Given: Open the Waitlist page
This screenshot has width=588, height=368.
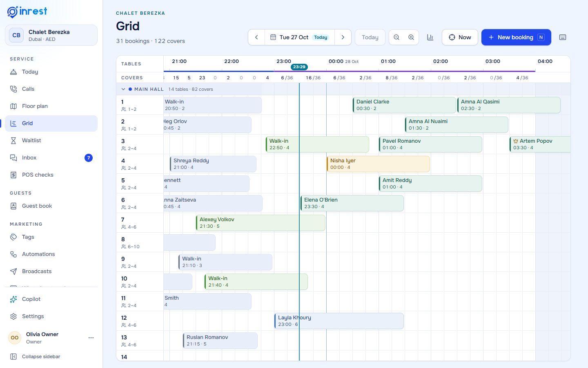Looking at the screenshot, I should (51, 140).
